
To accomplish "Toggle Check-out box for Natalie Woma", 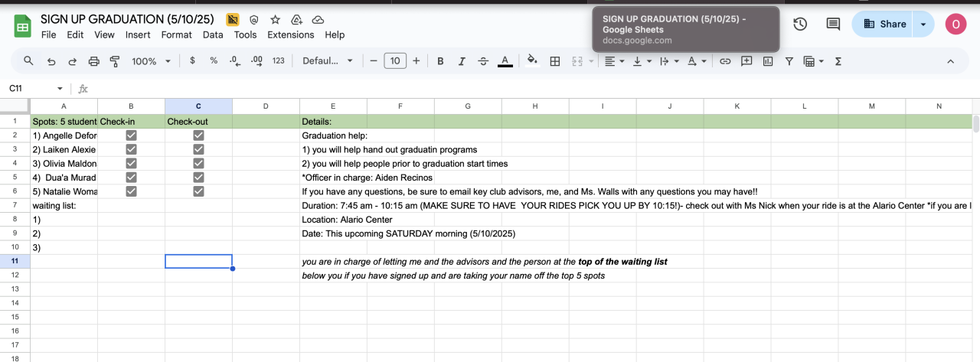I will coord(198,191).
